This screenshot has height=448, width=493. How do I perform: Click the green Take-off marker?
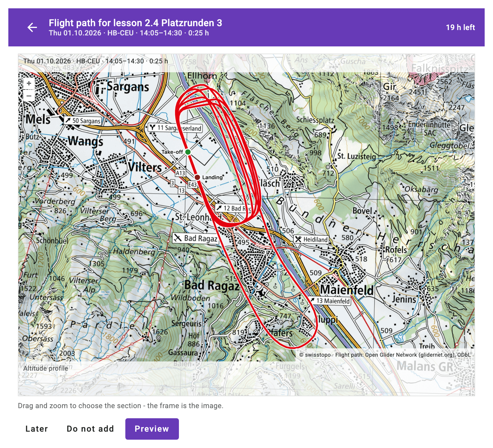(x=188, y=152)
